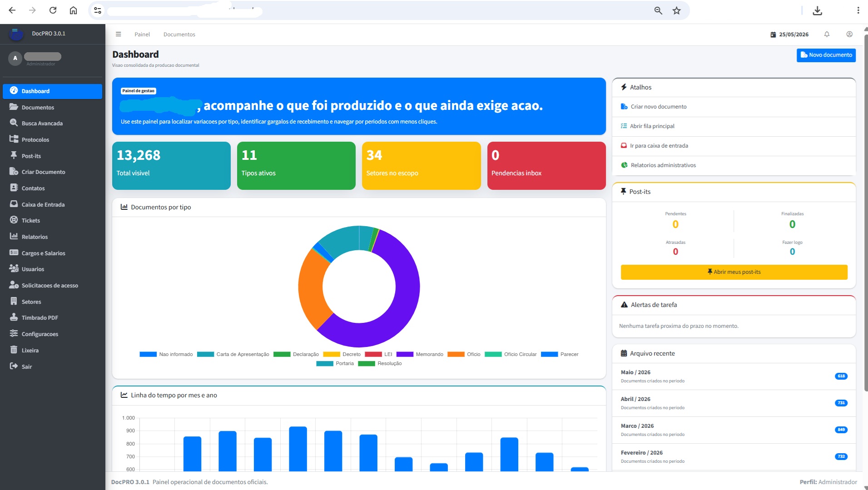Click DocPRO 3.0.1 brand logo
Image resolution: width=868 pixels, height=490 pixels.
click(16, 34)
